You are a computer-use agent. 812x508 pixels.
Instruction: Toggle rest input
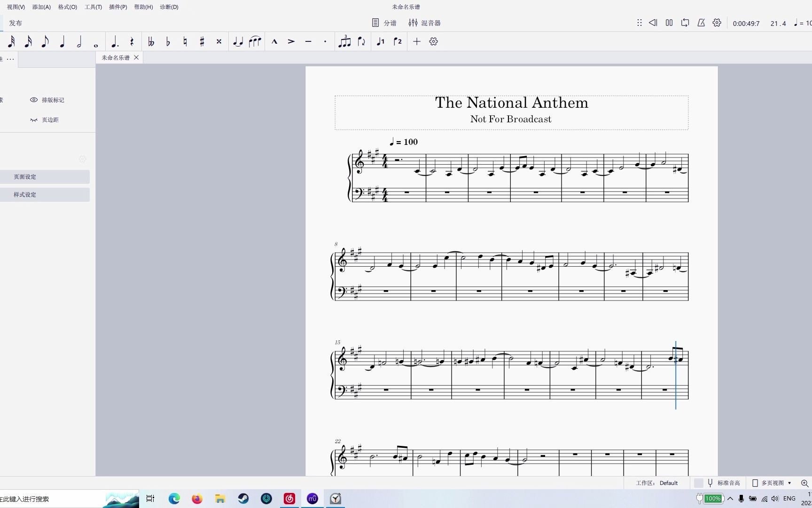[x=132, y=42]
